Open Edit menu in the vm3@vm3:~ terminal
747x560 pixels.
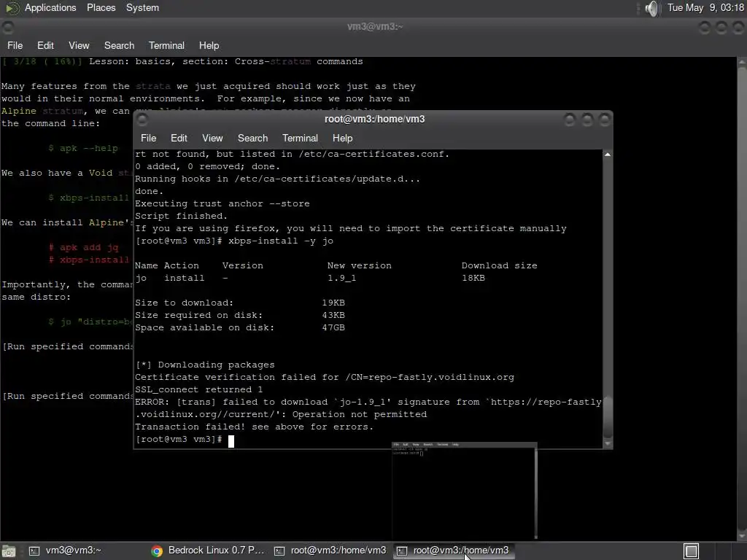45,46
